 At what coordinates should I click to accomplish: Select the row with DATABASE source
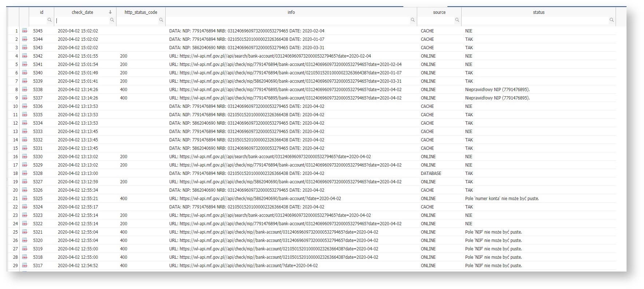[431, 173]
